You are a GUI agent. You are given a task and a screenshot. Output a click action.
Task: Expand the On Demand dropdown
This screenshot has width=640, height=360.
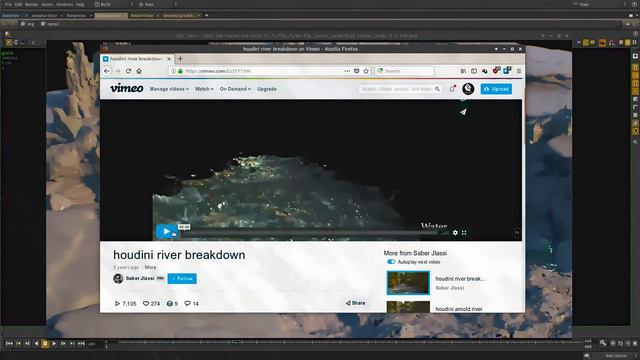(235, 89)
